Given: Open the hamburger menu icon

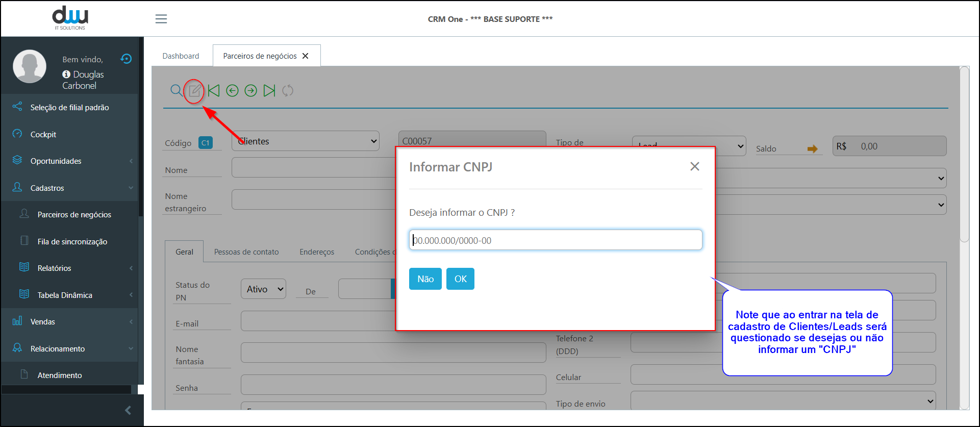Looking at the screenshot, I should [x=161, y=19].
